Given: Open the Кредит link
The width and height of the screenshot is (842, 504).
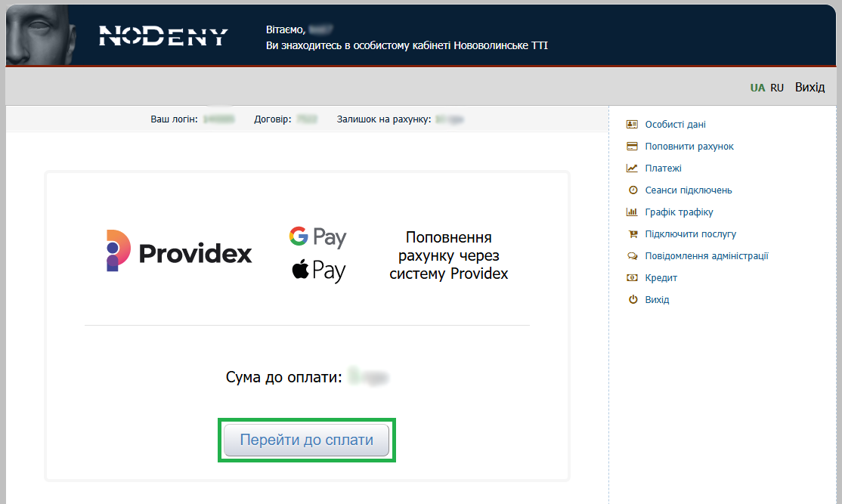Looking at the screenshot, I should point(661,278).
